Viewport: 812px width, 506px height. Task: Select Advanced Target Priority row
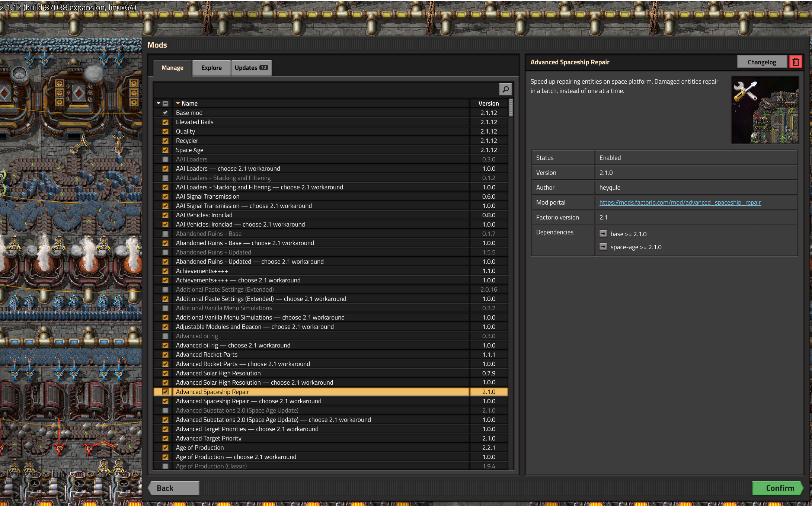330,438
